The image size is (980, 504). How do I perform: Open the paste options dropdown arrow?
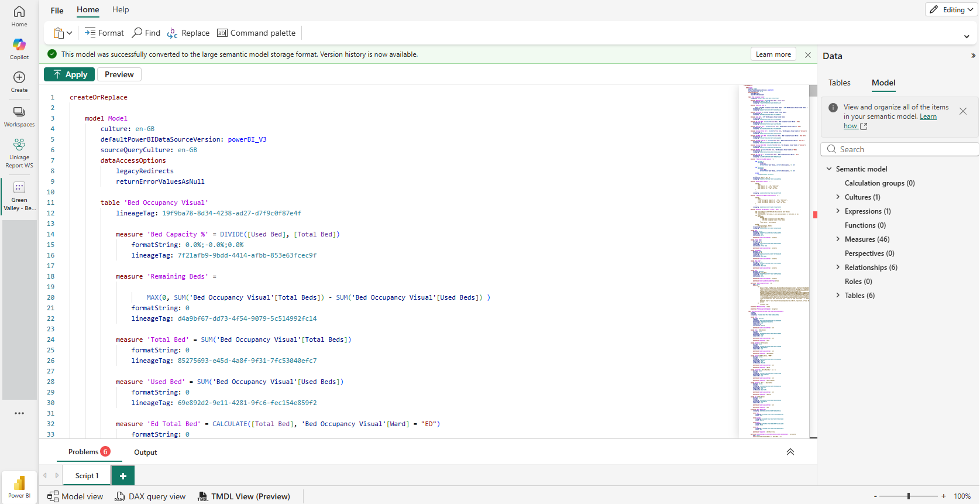[70, 33]
